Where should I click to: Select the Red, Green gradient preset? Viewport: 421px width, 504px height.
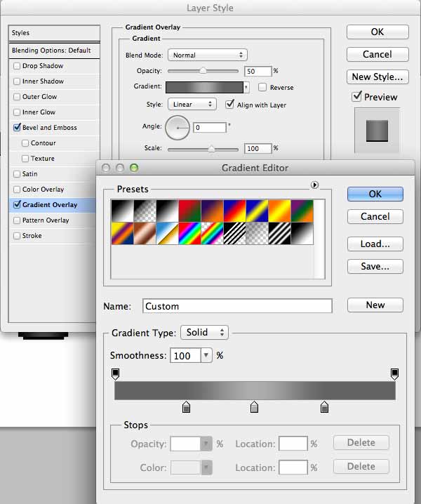190,211
